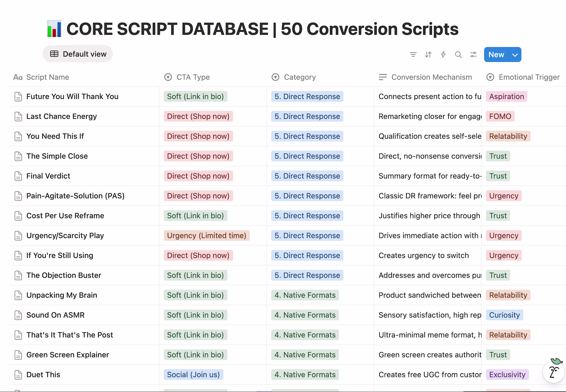566x392 pixels.
Task: Switch to Default view tab
Action: (x=78, y=54)
